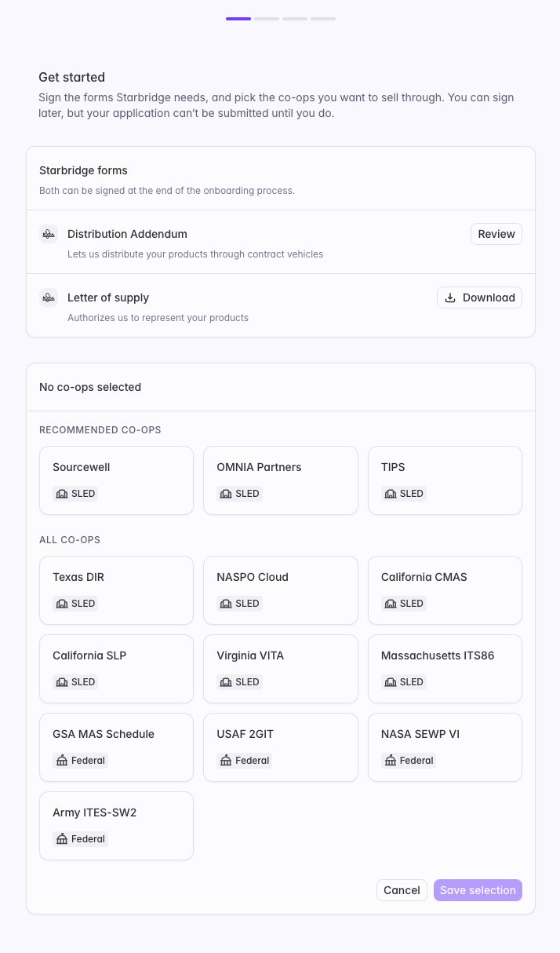This screenshot has height=953, width=560.
Task: Click the SLED icon on Massachusetts ITS86 card
Action: [391, 682]
